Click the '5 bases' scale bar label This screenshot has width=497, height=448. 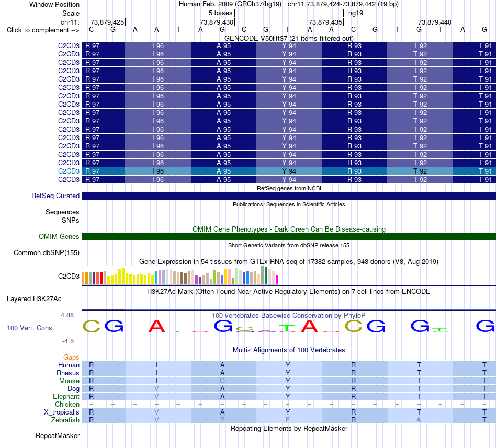(x=220, y=13)
